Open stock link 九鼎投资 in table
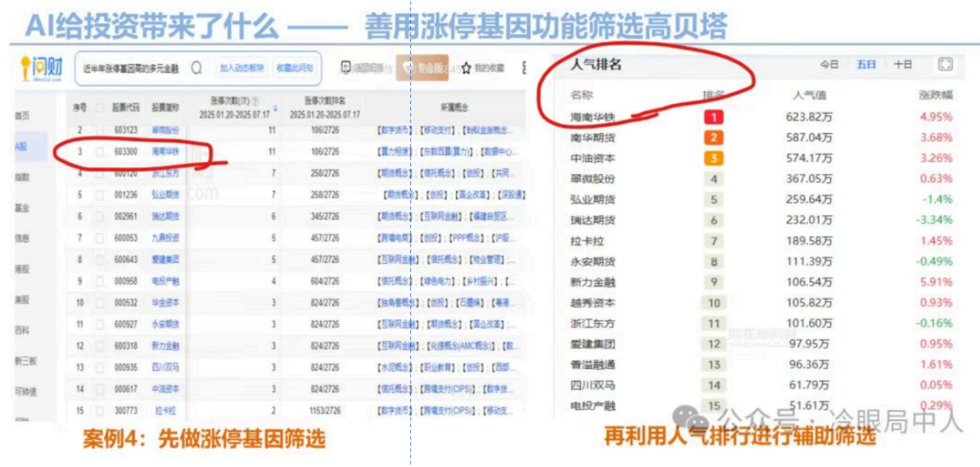Viewport: 980px width, 467px height. pos(165,238)
